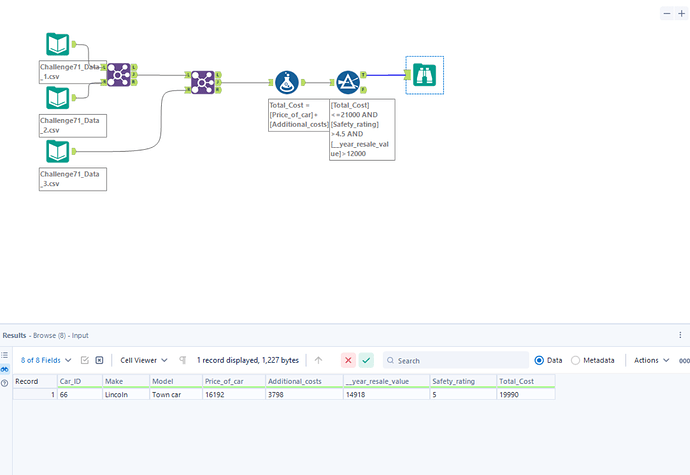
Task: Open the results panel options menu
Action: coord(680,335)
